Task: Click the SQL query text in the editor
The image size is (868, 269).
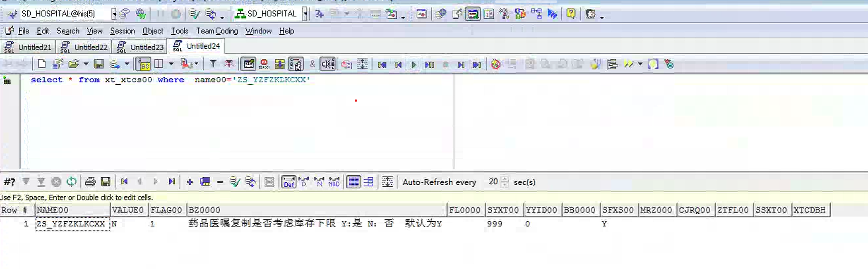Action: pyautogui.click(x=171, y=80)
